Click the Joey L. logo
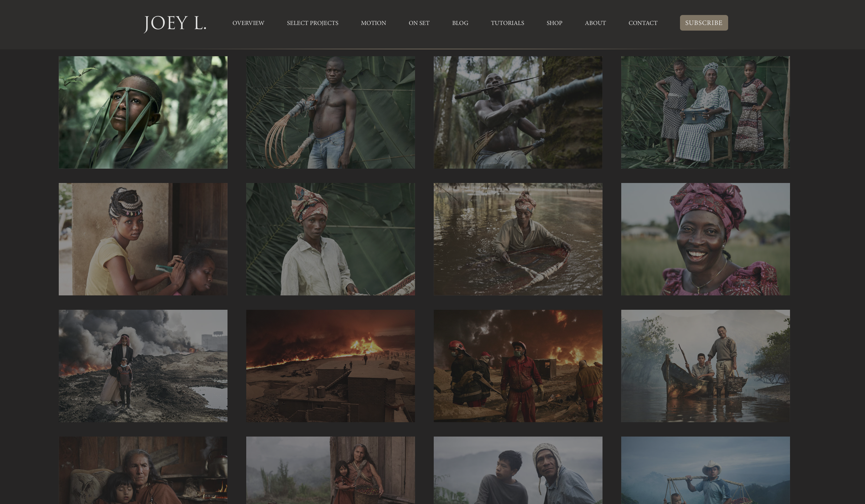This screenshot has height=504, width=865. coord(175,23)
